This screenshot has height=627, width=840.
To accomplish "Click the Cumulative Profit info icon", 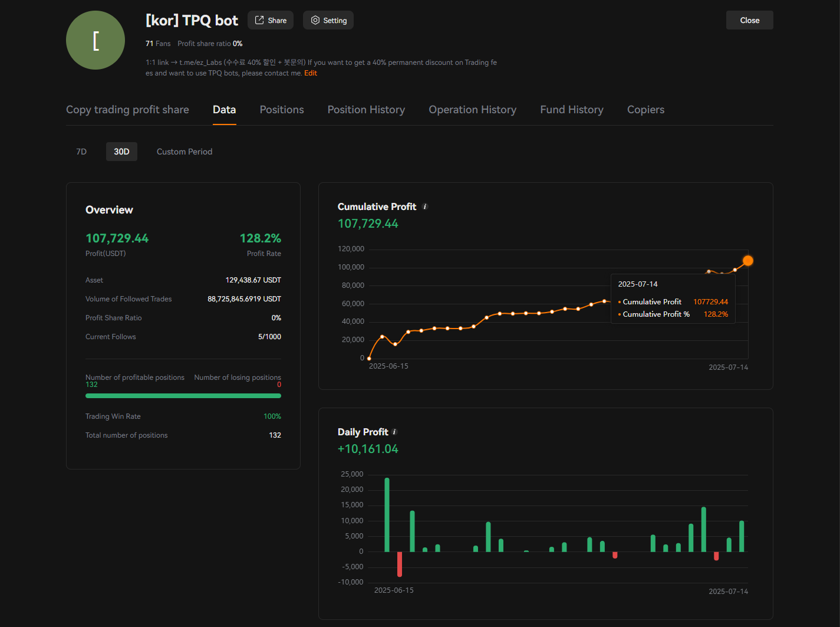I will pos(425,207).
